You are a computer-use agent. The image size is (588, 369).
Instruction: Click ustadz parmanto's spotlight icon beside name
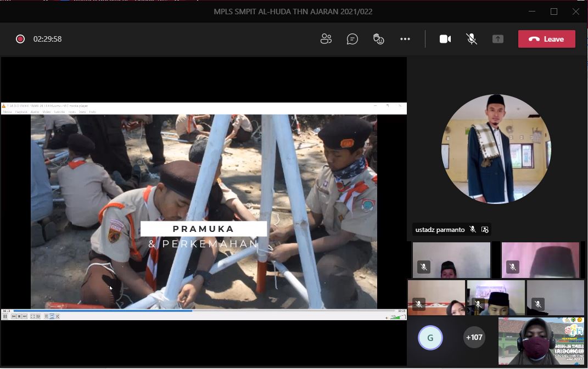(485, 230)
